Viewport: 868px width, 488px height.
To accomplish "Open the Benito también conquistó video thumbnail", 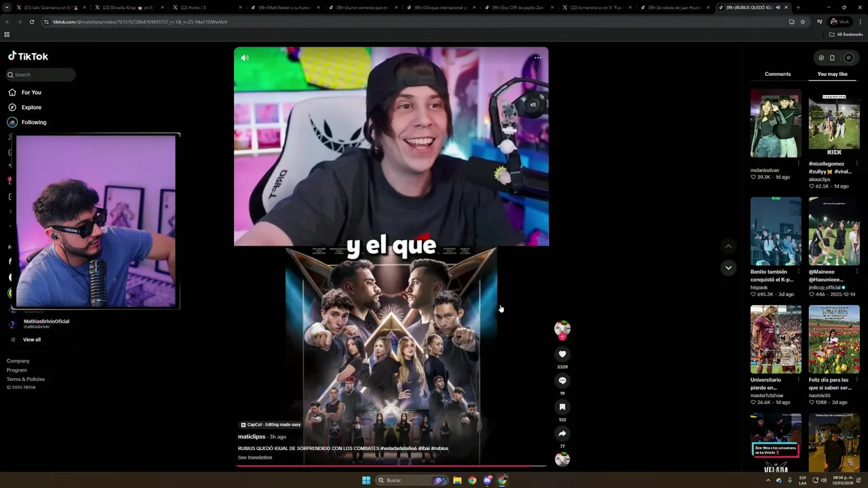I will [776, 231].
